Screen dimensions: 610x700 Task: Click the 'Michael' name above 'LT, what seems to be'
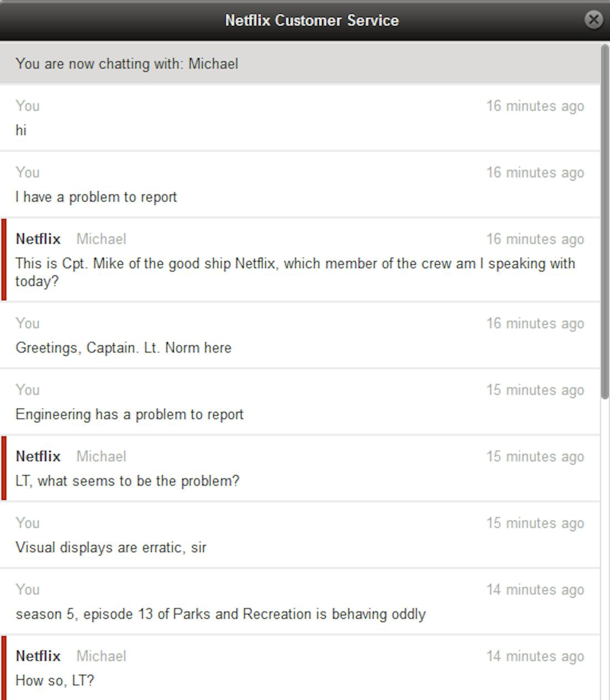[101, 456]
